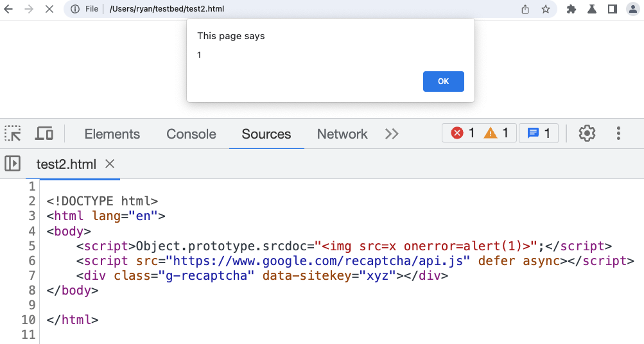Click line number 6 in the gutter
Image resolution: width=644 pixels, height=344 pixels.
click(31, 261)
